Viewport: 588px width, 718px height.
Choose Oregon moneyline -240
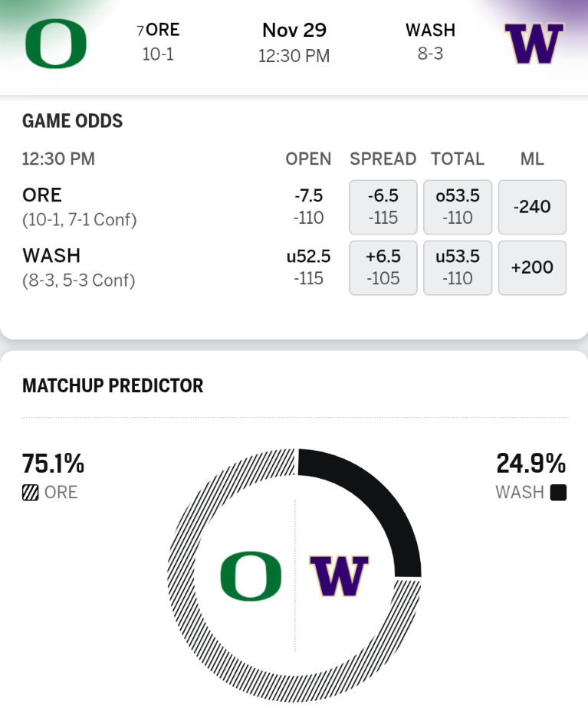pos(532,207)
